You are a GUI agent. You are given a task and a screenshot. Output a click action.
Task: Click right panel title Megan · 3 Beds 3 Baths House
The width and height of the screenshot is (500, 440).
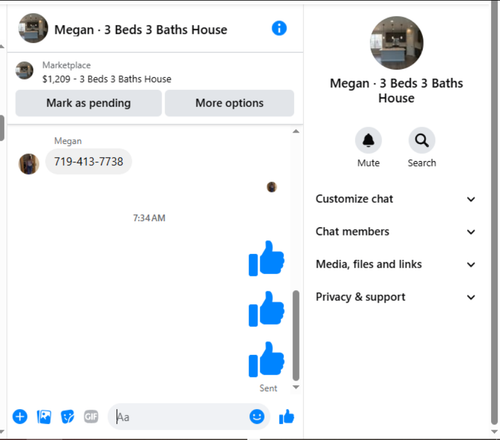click(x=396, y=91)
